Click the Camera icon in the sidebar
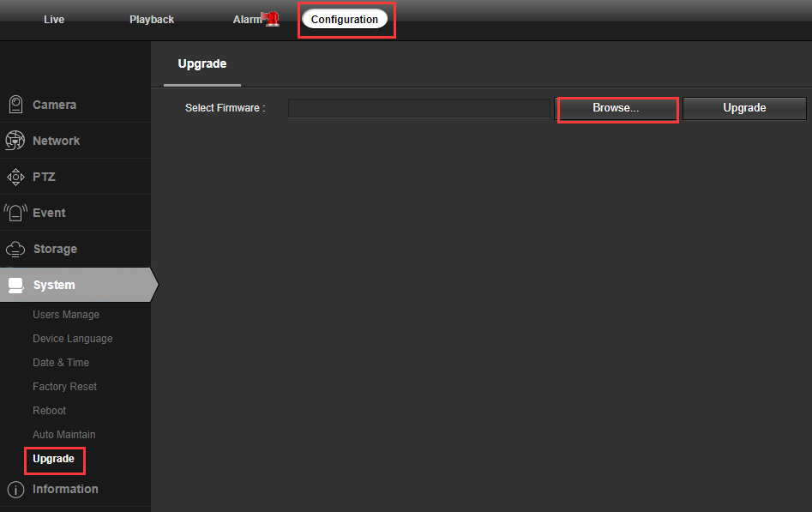 pos(16,104)
